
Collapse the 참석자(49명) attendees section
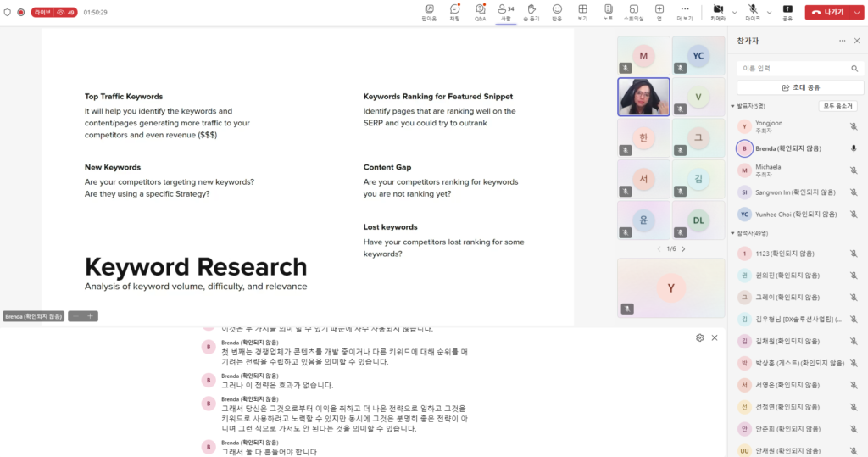click(733, 233)
